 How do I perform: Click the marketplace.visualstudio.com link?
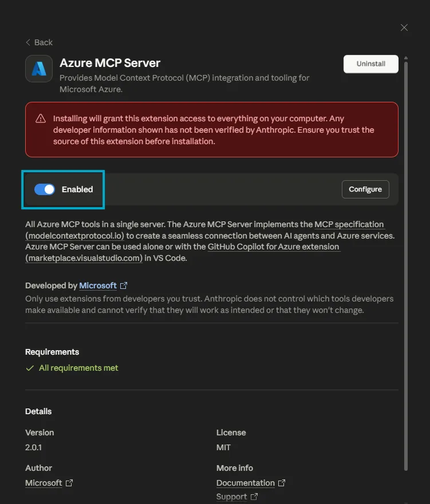(x=83, y=258)
